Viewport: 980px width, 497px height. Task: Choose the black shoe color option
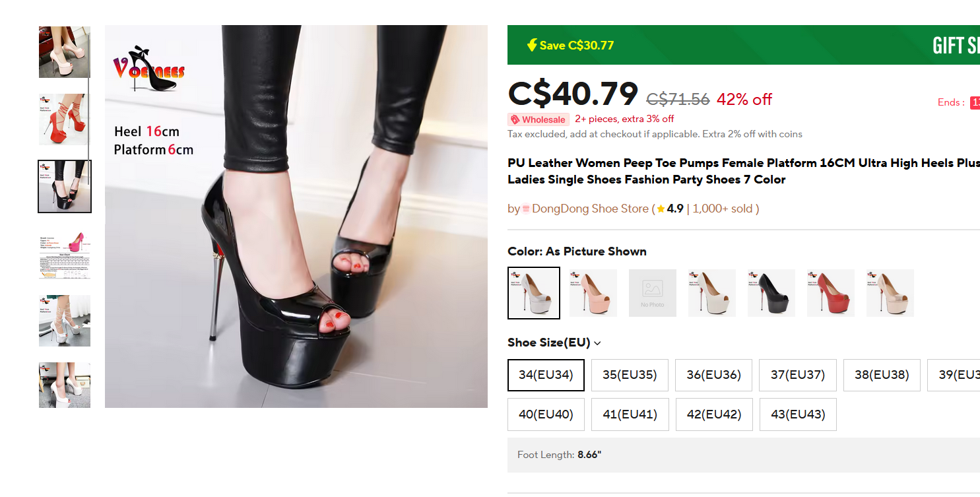(x=771, y=292)
